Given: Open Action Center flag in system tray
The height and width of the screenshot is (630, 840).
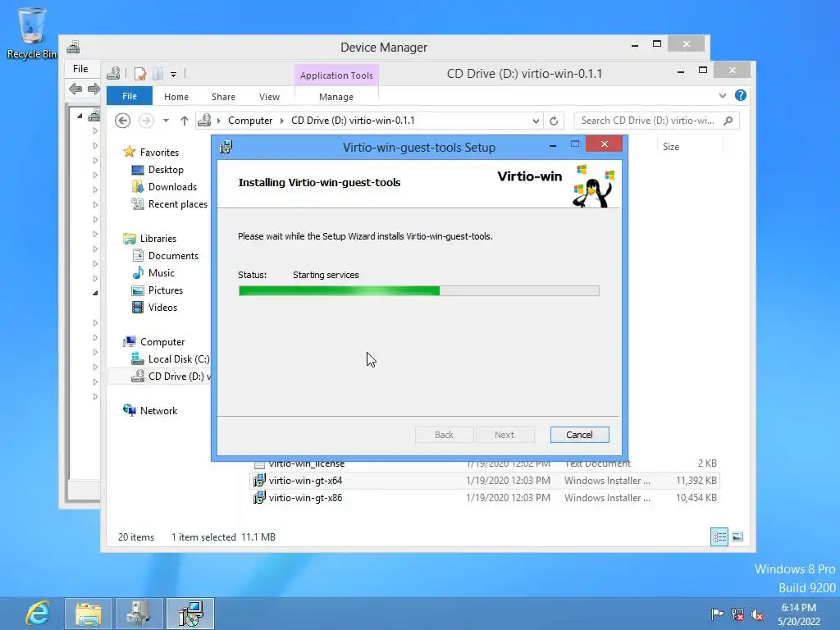Looking at the screenshot, I should [717, 614].
